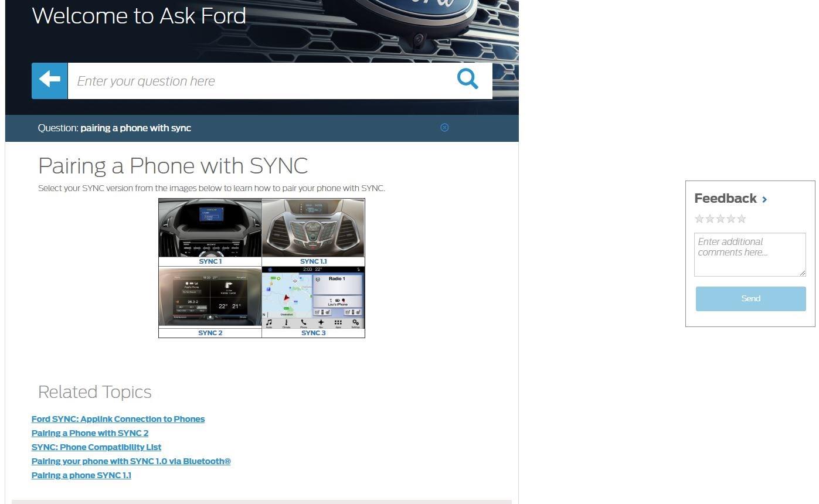Select the SYNC 2 touchscreen image
Image resolution: width=819 pixels, height=504 pixels.
pyautogui.click(x=210, y=298)
